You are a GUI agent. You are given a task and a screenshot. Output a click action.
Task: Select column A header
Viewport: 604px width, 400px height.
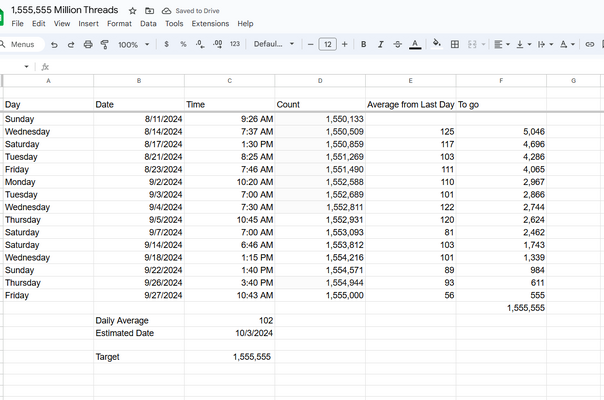(48, 81)
